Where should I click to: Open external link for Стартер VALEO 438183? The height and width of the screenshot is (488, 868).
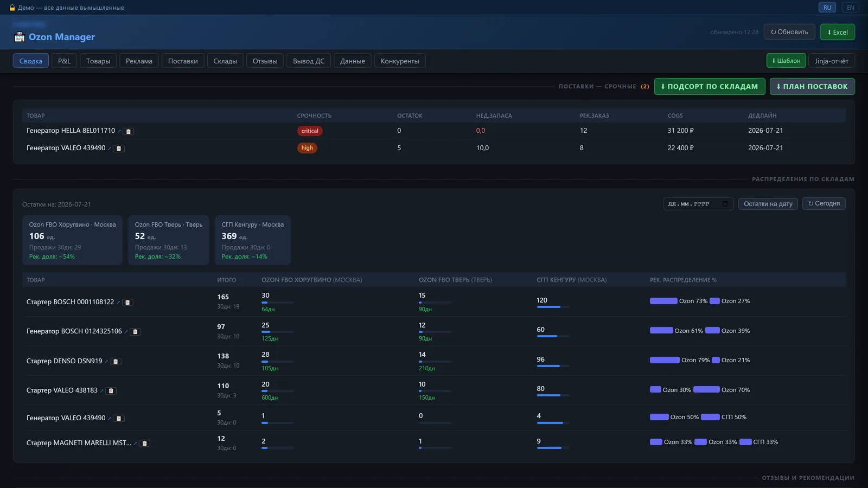point(102,391)
